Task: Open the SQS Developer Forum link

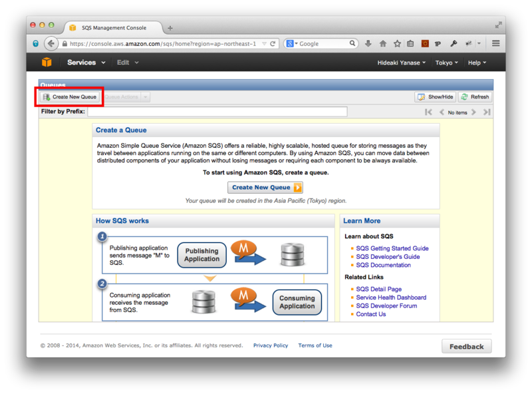Action: [386, 305]
